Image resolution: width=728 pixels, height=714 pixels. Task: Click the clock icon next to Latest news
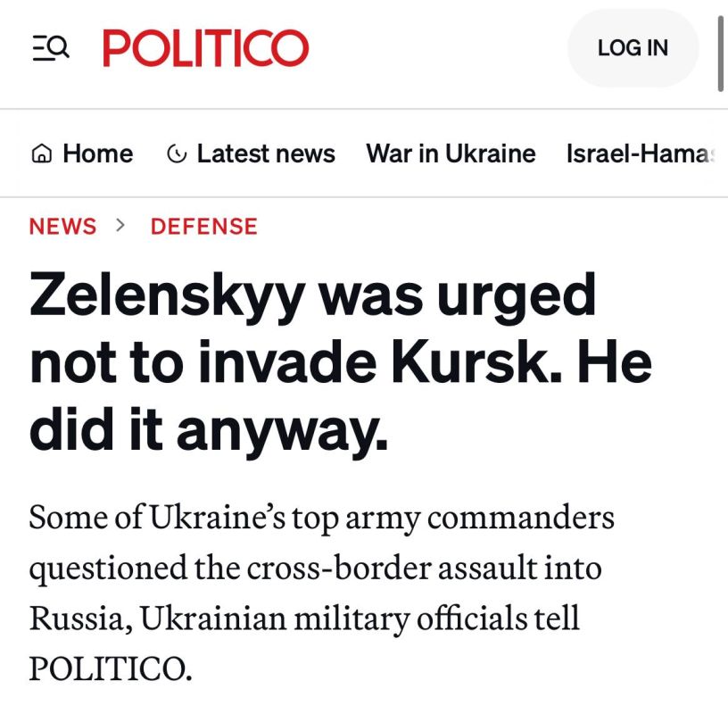[x=178, y=154]
